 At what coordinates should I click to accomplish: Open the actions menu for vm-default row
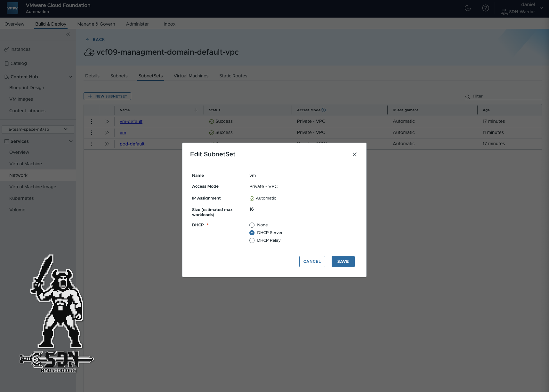coord(92,122)
